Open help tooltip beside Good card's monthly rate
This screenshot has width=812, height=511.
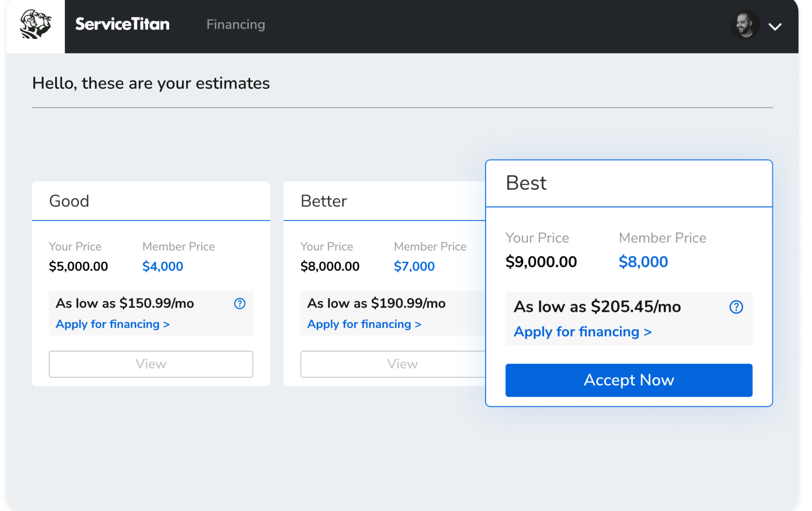pos(239,304)
